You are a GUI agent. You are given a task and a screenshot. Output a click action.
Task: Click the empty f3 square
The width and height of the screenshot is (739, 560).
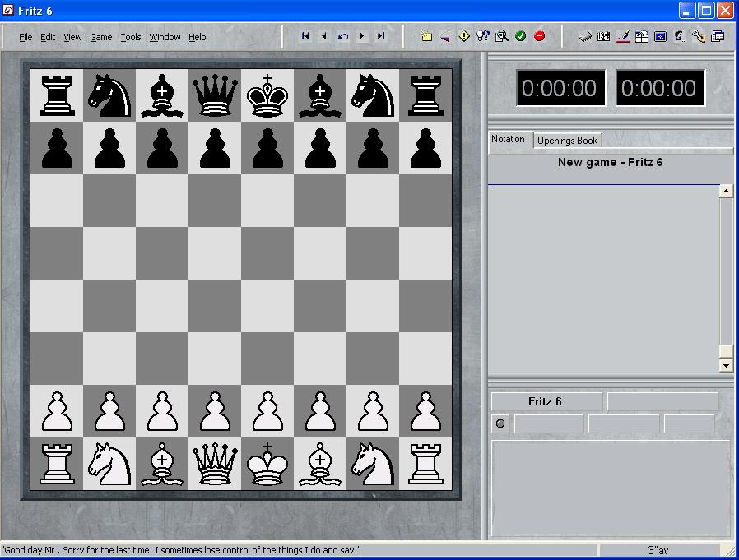[320, 359]
